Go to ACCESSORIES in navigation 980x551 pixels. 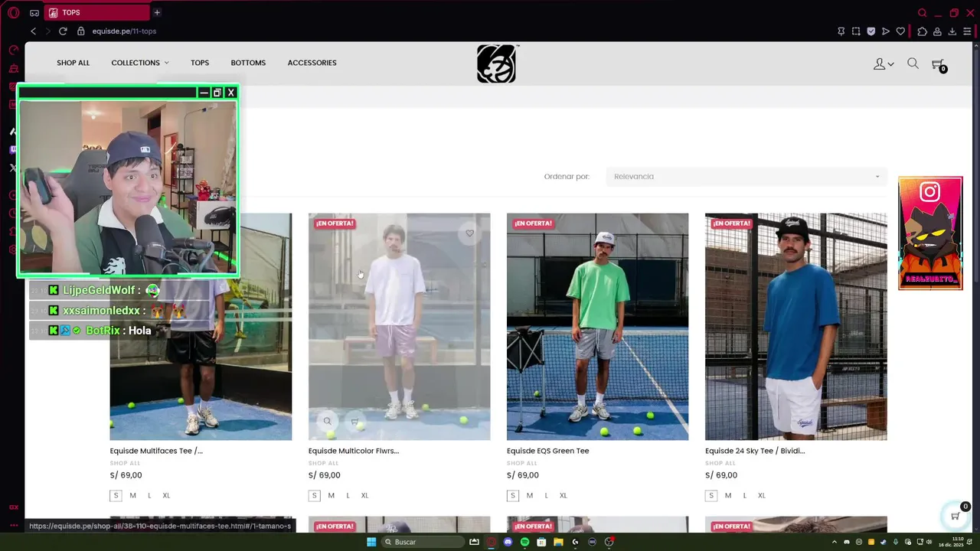[312, 63]
